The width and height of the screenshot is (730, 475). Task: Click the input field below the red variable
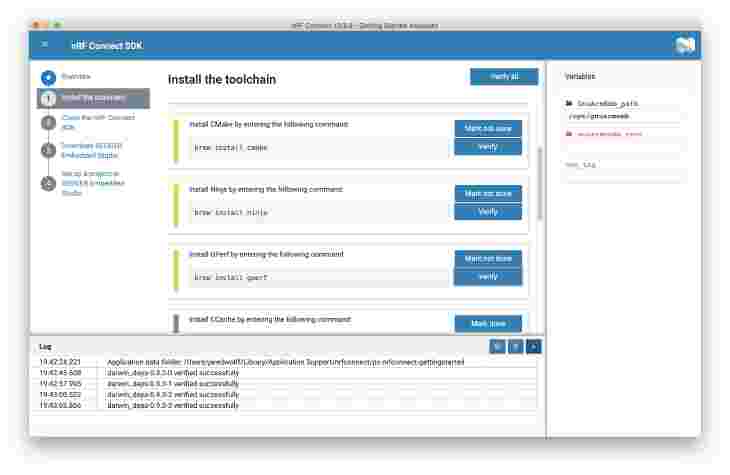tap(623, 147)
